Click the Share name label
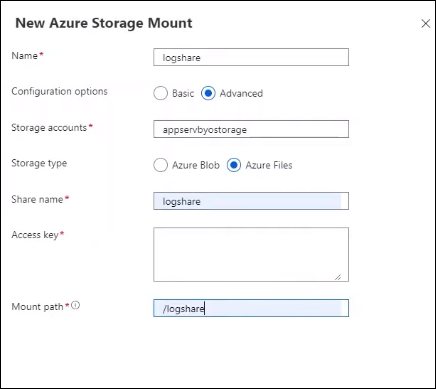Screen dimensions: 436x389 (37, 199)
